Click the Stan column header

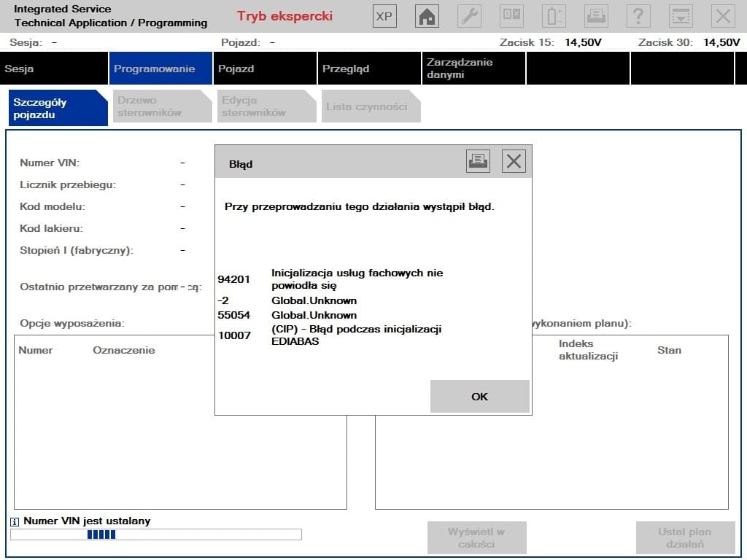(x=670, y=350)
